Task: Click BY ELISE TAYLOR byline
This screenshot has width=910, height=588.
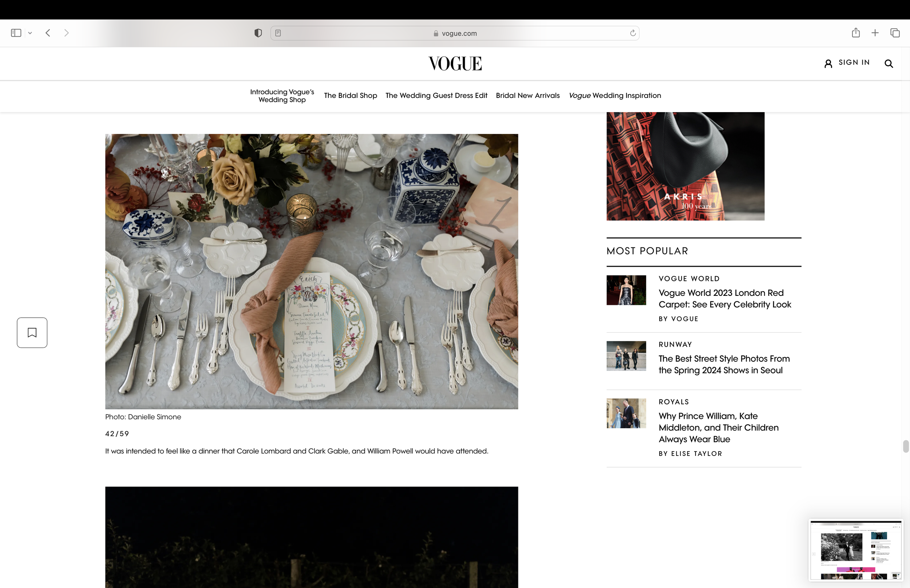Action: (x=690, y=454)
